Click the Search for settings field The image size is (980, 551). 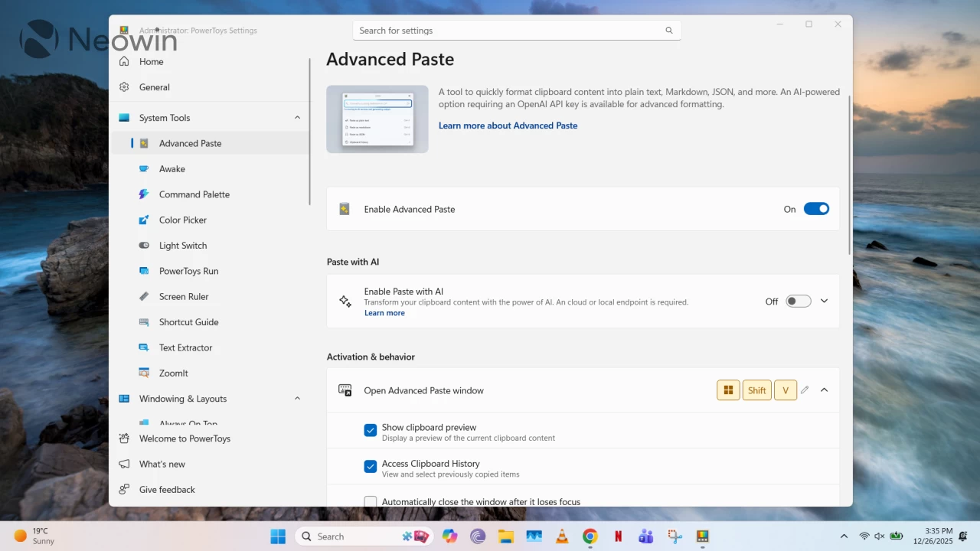click(x=517, y=31)
